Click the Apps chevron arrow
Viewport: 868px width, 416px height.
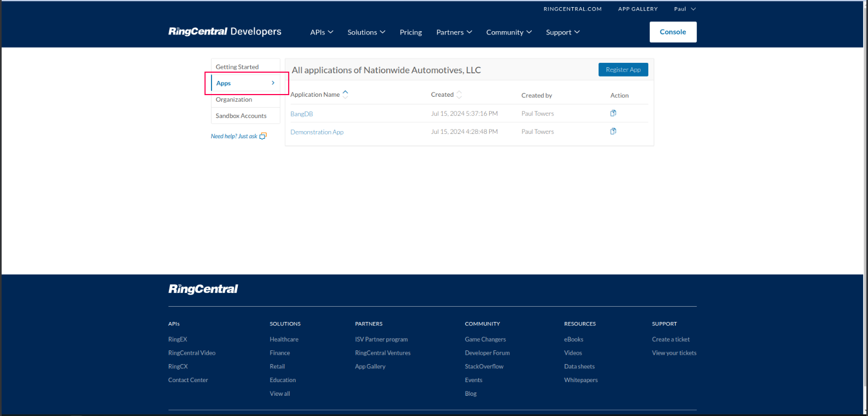(x=273, y=83)
